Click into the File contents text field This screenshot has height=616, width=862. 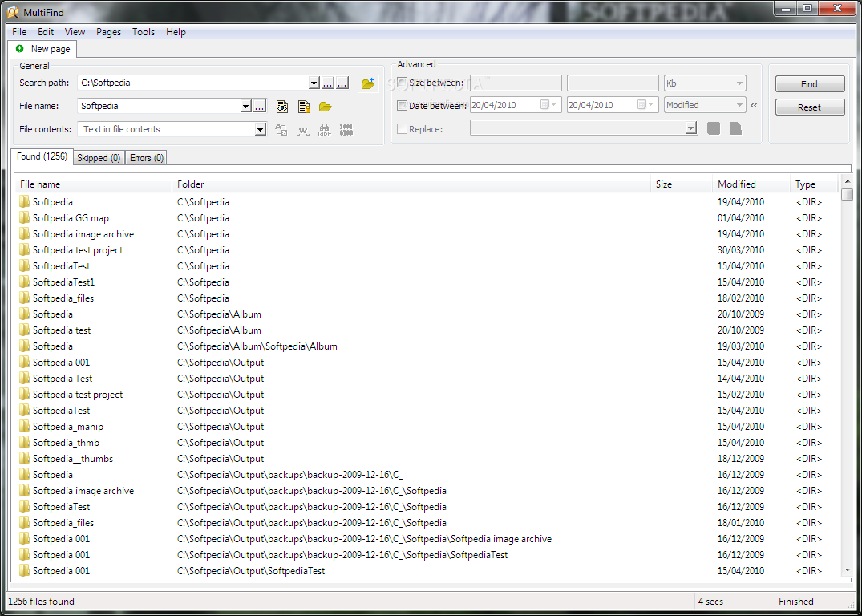tap(166, 129)
